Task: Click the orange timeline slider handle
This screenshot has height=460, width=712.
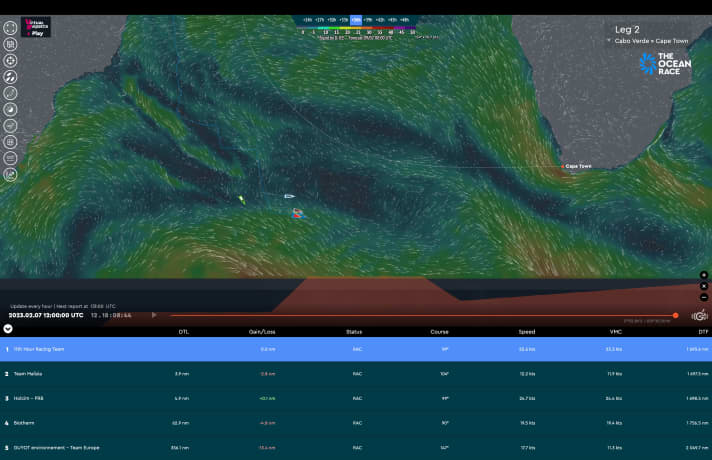Action: coord(676,315)
